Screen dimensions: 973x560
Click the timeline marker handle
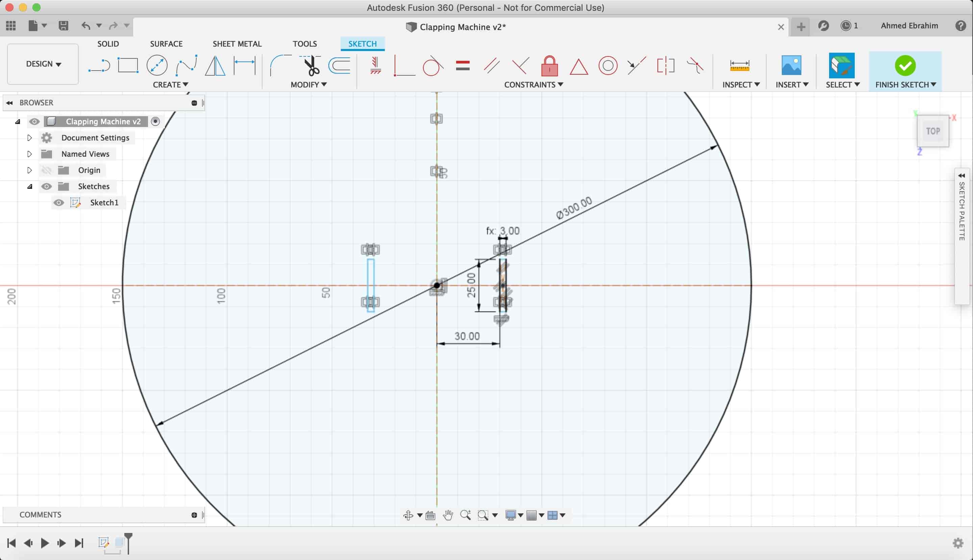pos(128,542)
